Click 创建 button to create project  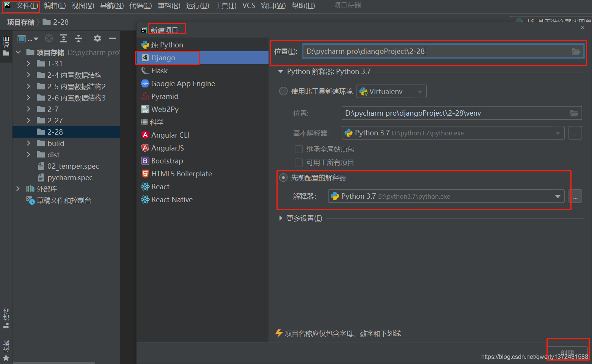tap(567, 353)
